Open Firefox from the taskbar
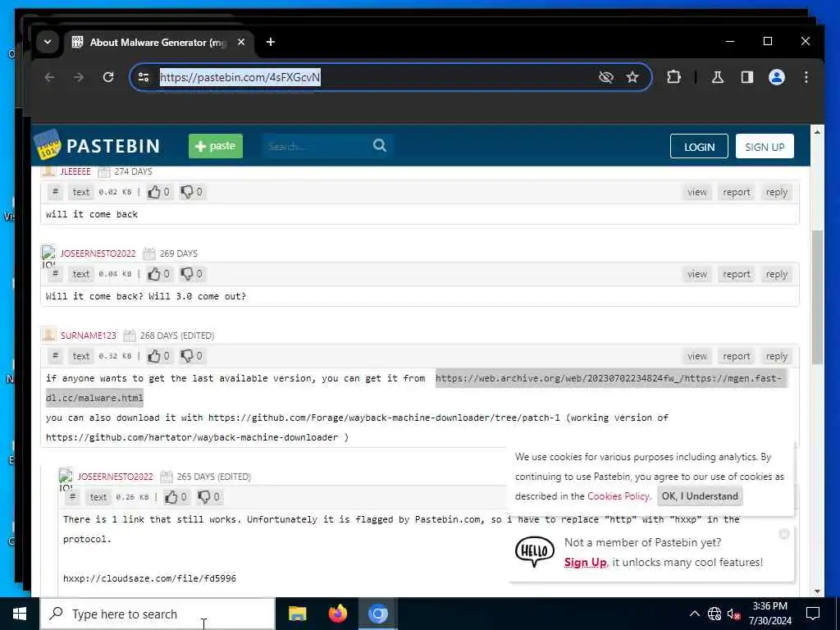 pyautogui.click(x=337, y=614)
